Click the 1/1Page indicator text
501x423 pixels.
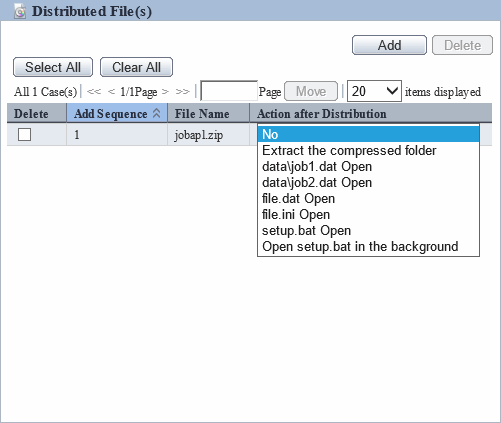pos(139,91)
